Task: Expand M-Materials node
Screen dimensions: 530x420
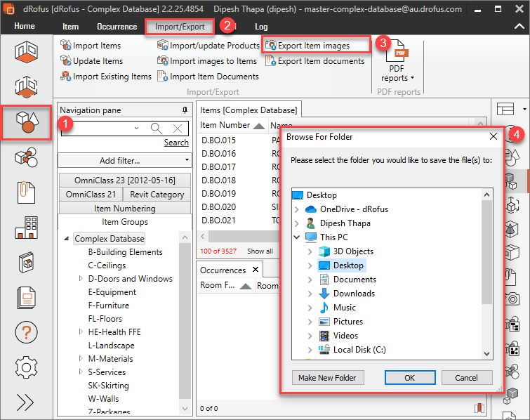Action: point(81,358)
